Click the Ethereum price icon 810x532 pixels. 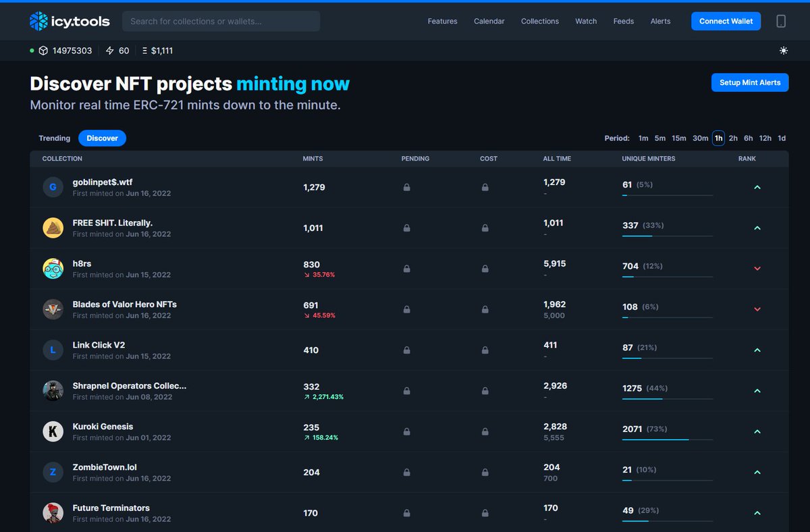pyautogui.click(x=144, y=51)
